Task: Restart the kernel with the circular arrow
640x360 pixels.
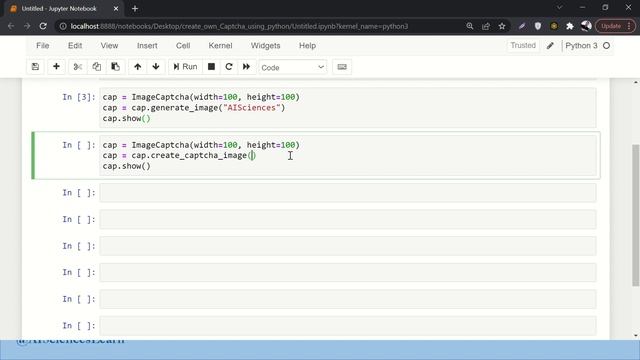Action: click(x=229, y=67)
